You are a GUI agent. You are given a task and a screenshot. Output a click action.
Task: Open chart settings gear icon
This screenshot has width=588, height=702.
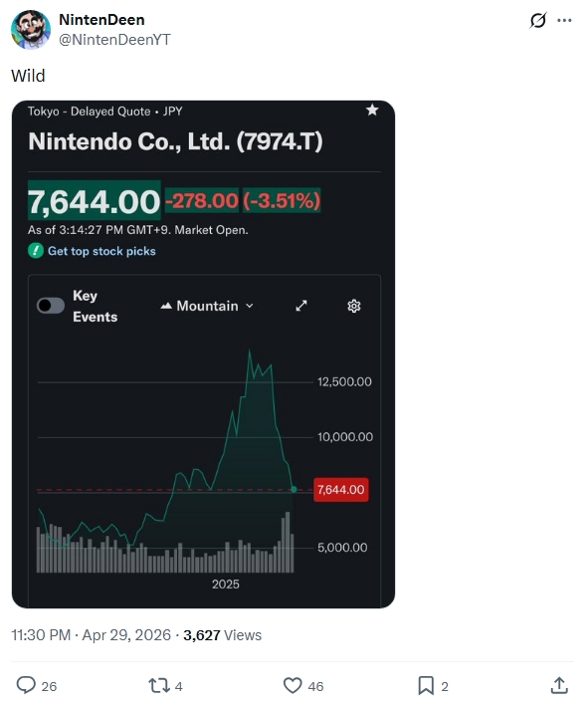354,306
